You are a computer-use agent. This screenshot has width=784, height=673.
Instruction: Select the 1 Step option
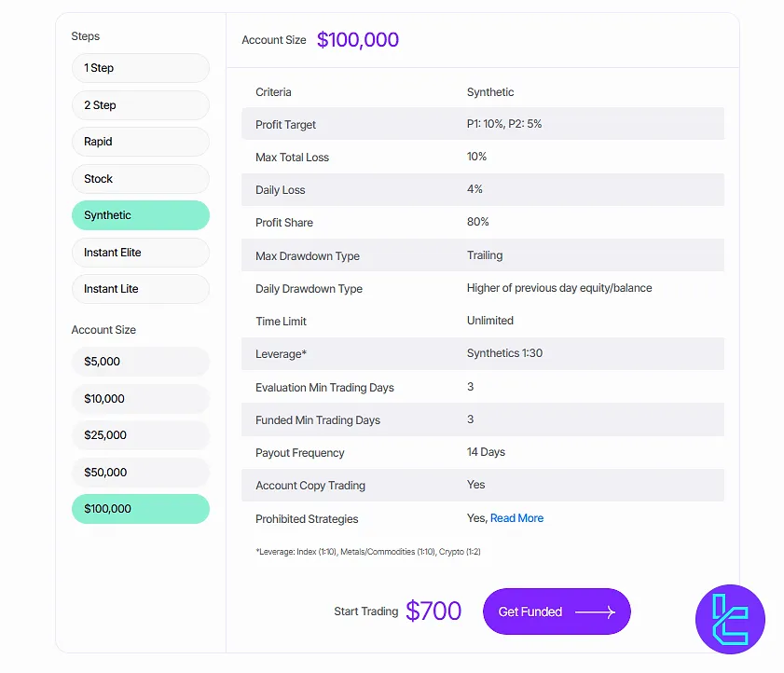[x=140, y=68]
